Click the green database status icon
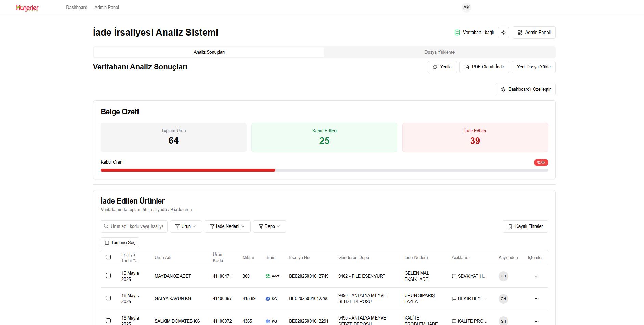The height and width of the screenshot is (325, 644). 457,32
